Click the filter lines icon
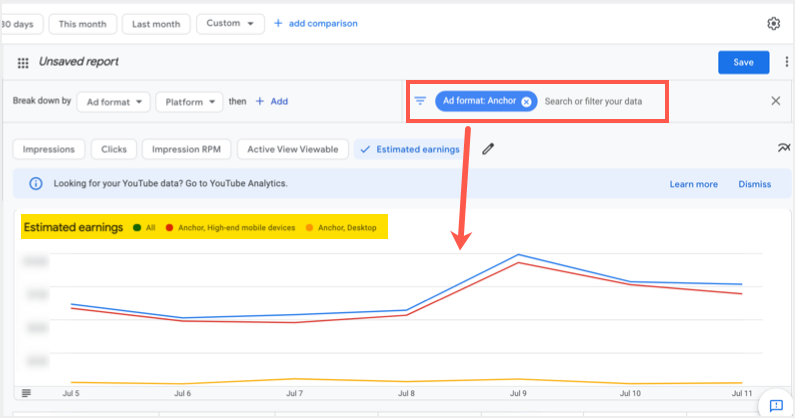Image resolution: width=795 pixels, height=418 pixels. pos(420,101)
